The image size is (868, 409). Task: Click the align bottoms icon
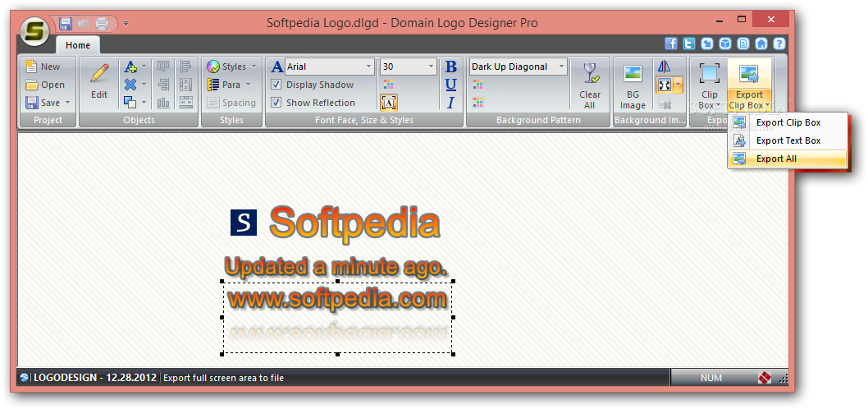(163, 103)
